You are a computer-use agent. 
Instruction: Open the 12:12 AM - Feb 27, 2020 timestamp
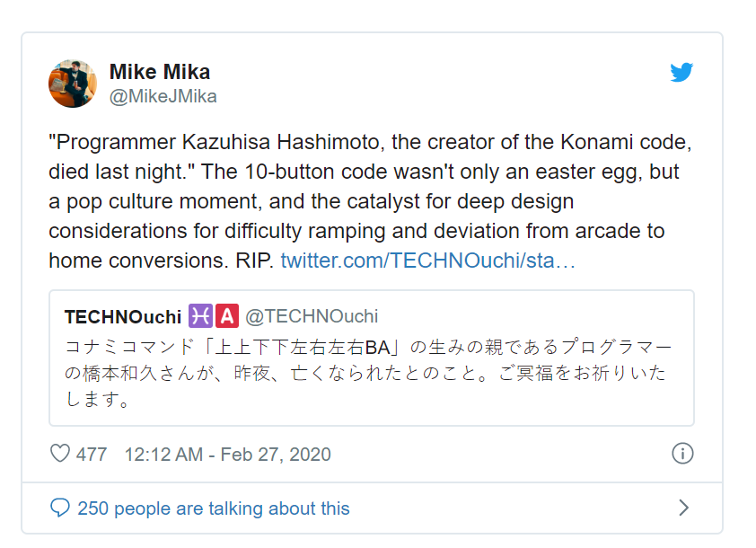coord(227,455)
